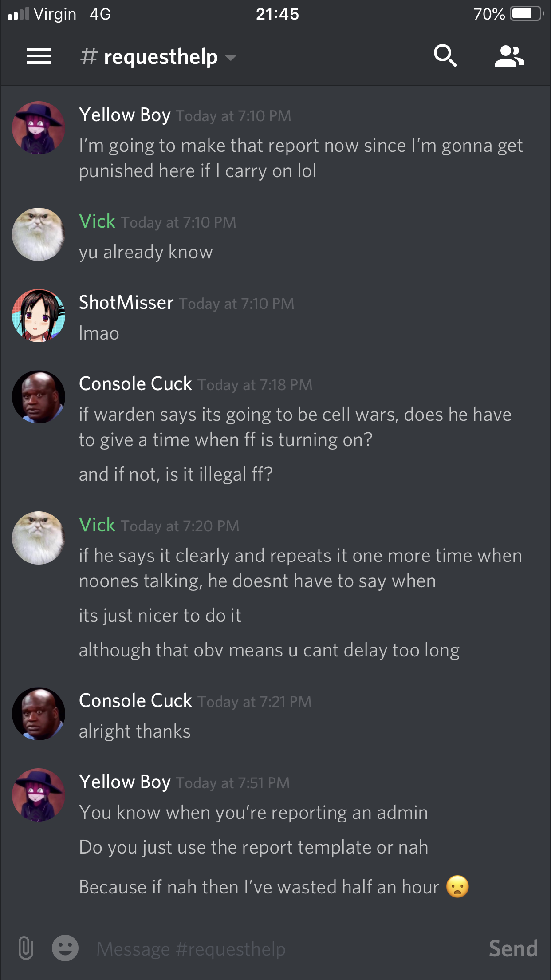Tap the requesthelp channel title
551x980 pixels.
click(161, 56)
